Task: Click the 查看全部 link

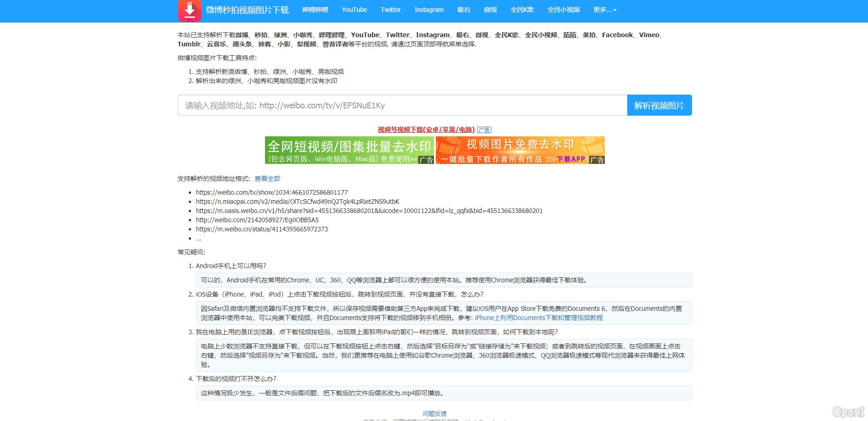Action: (x=267, y=179)
